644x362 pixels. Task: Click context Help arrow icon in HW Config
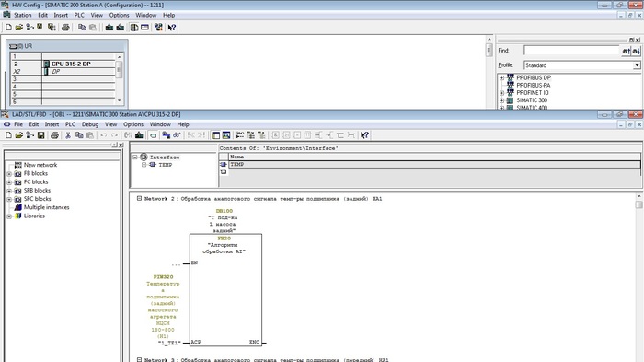click(172, 28)
